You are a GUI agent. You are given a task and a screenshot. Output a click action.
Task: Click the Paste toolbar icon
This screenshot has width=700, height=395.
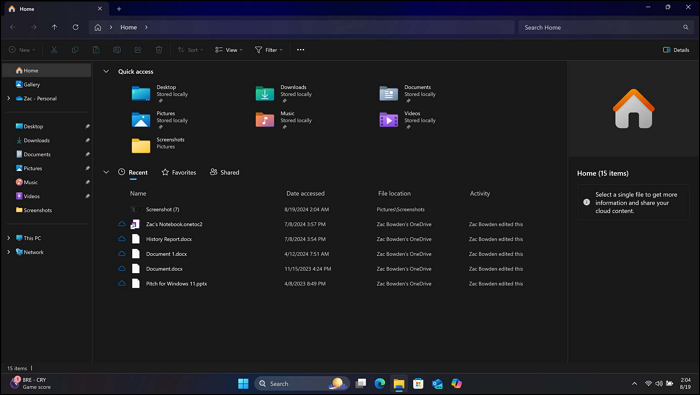tap(96, 50)
